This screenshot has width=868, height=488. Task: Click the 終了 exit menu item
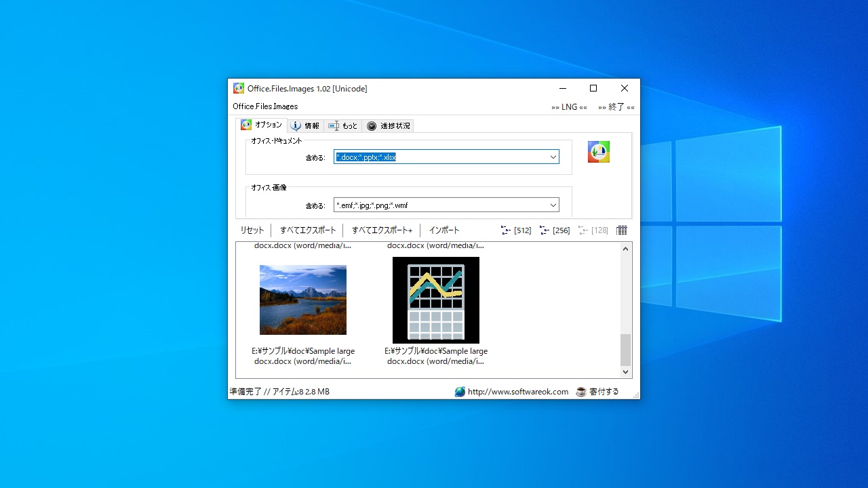tap(616, 107)
